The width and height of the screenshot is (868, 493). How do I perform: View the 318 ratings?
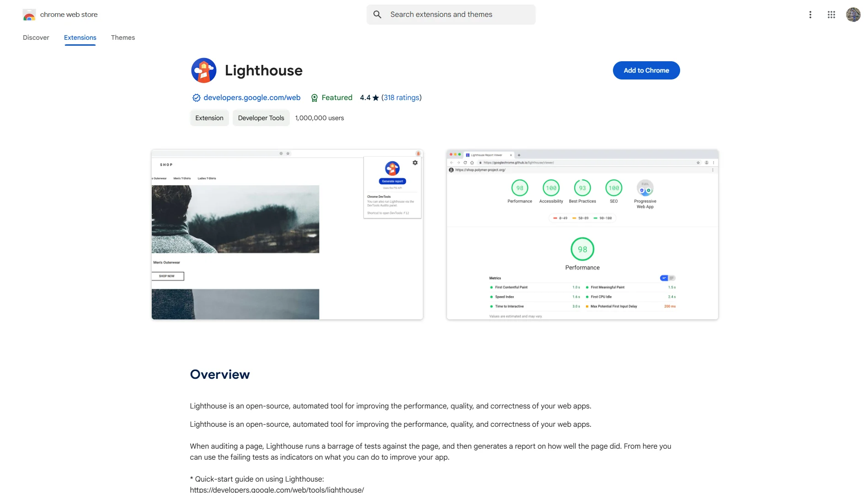click(x=401, y=97)
